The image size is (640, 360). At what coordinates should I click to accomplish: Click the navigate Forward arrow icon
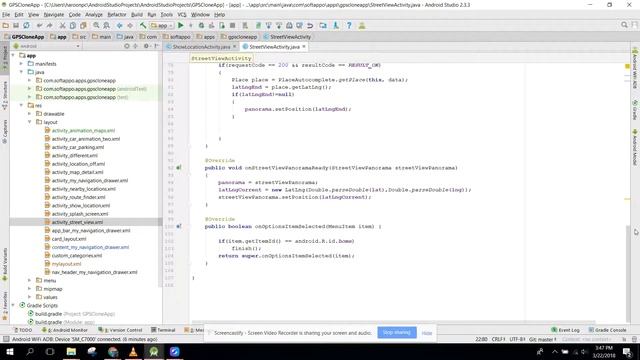[x=130, y=25]
